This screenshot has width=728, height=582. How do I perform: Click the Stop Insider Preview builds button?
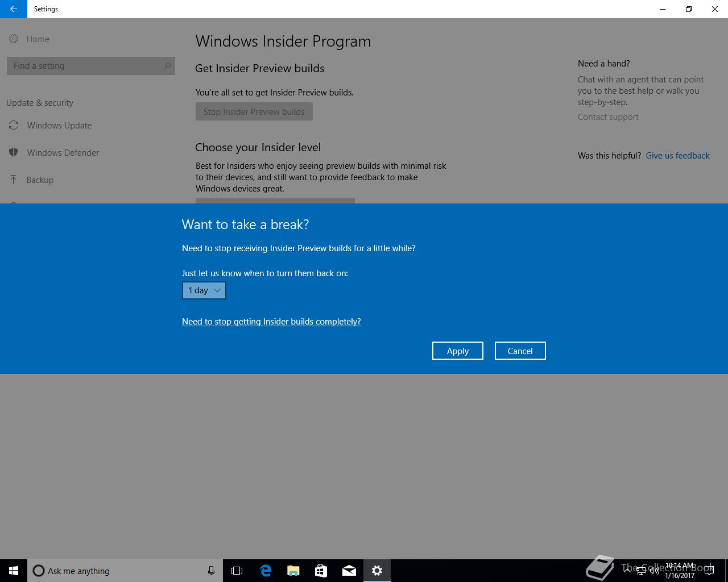click(x=254, y=111)
